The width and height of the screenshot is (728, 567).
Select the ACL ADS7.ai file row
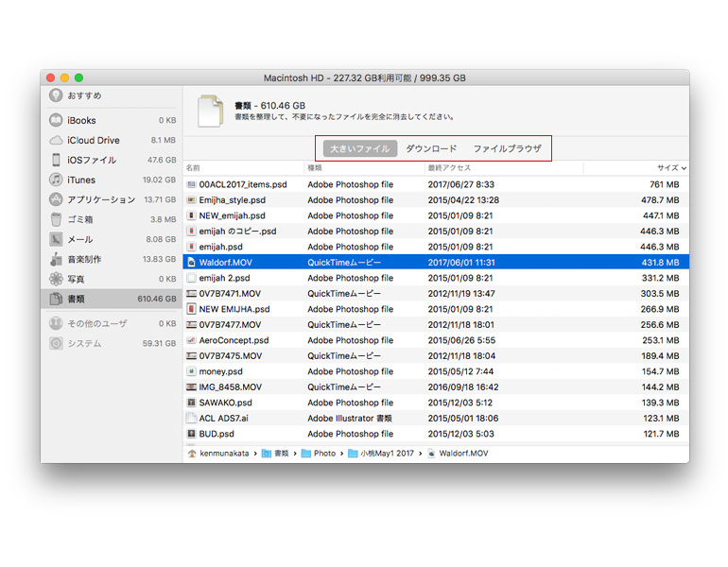tap(225, 419)
